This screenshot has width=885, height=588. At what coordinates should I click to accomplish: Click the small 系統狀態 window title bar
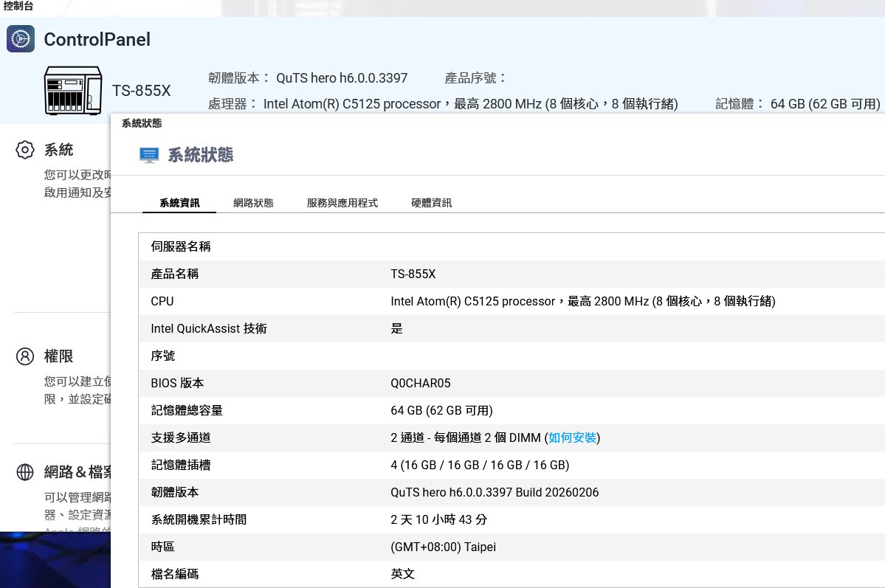coord(142,123)
